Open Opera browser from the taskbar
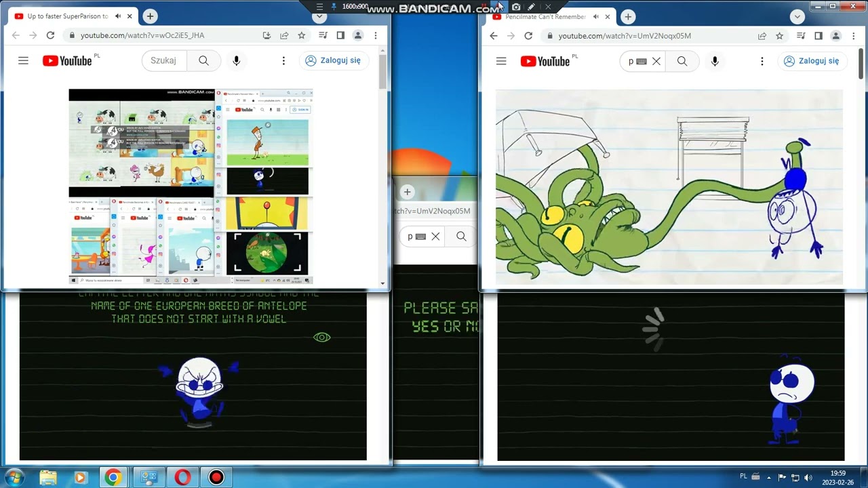 point(182,477)
